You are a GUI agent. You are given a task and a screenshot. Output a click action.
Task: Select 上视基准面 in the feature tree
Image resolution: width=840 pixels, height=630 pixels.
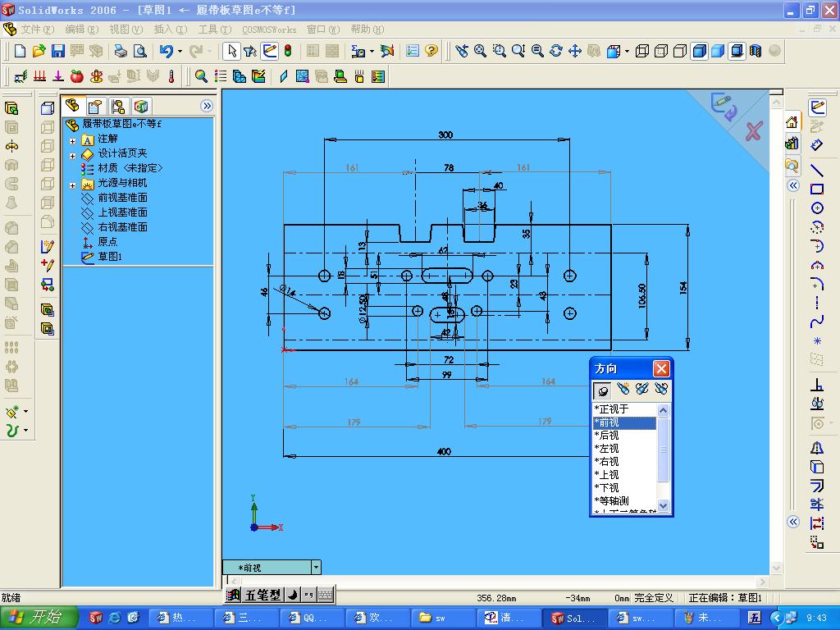pyautogui.click(x=122, y=212)
